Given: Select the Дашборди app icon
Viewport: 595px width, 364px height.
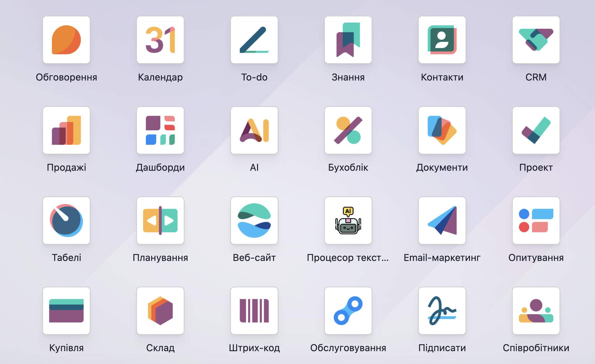Looking at the screenshot, I should click(x=160, y=130).
